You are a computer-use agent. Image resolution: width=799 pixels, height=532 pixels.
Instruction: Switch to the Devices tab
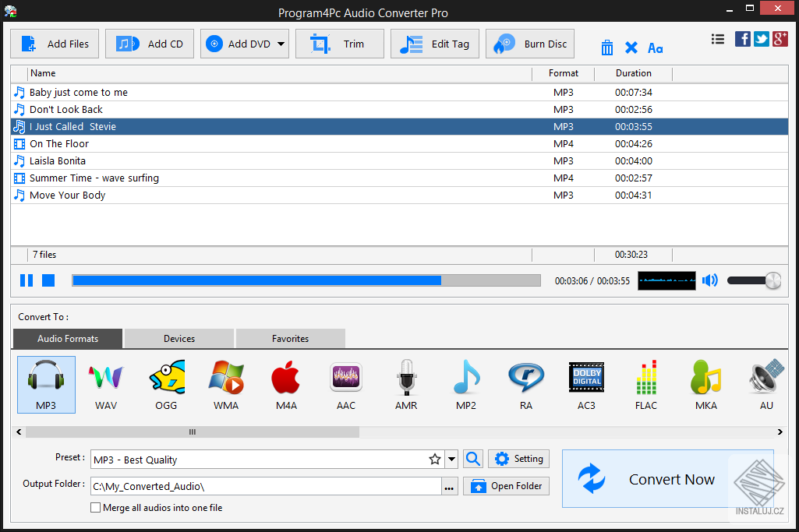pos(178,338)
